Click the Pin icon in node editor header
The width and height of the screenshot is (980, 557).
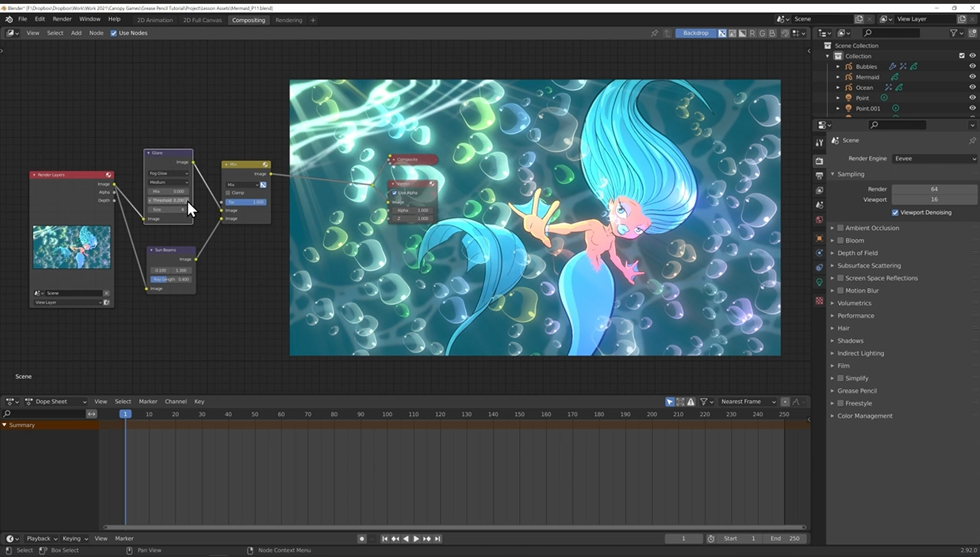click(x=654, y=33)
